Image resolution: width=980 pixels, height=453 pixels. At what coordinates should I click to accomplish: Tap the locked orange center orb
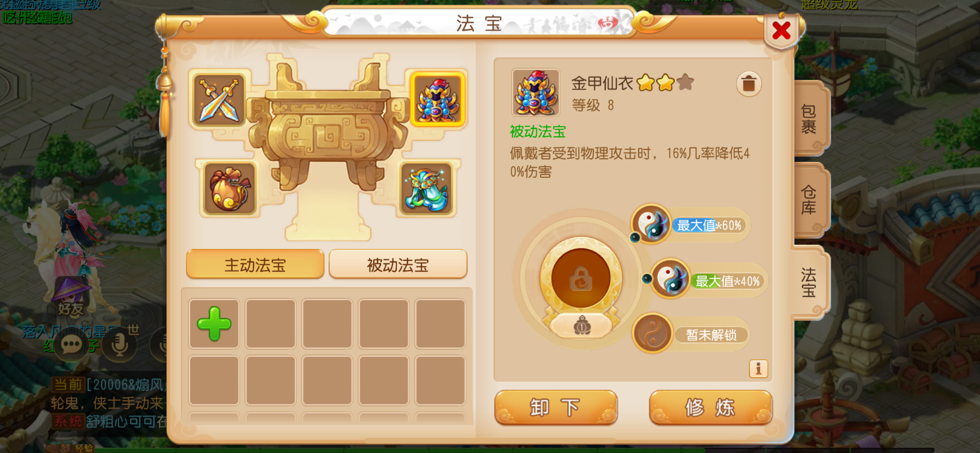(x=581, y=278)
